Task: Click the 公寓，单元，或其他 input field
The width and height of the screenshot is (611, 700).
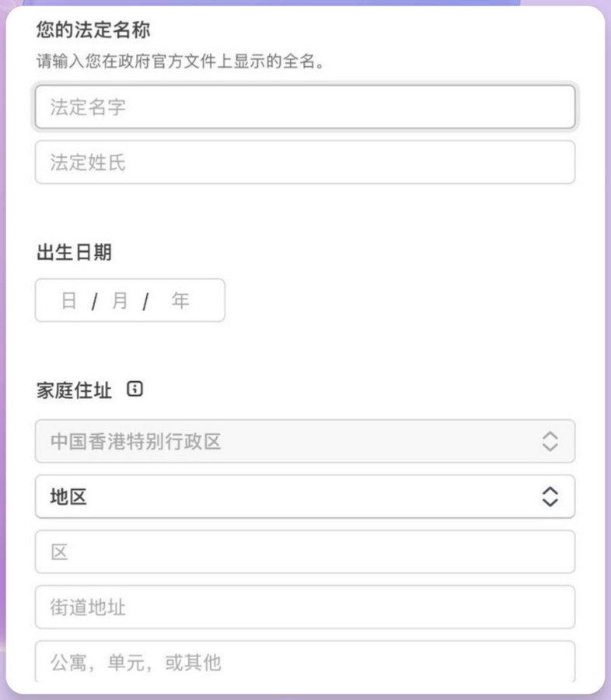Action: (x=303, y=663)
